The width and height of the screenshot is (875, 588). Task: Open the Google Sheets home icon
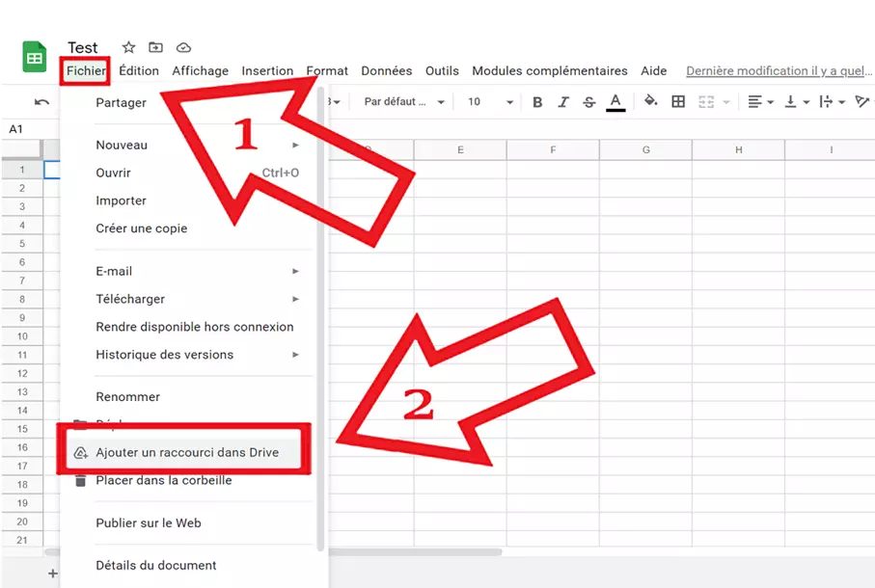click(x=34, y=57)
